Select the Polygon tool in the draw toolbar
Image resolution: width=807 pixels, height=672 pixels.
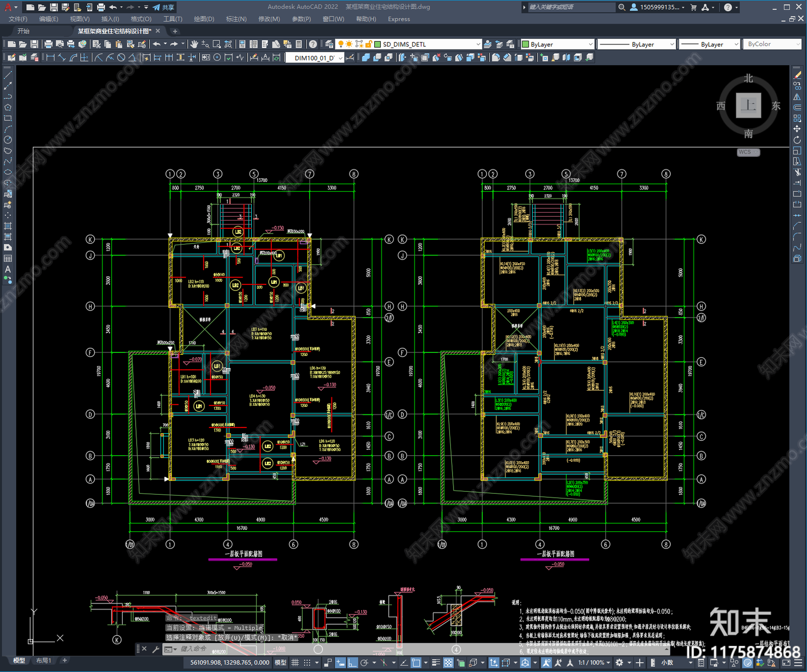point(8,107)
